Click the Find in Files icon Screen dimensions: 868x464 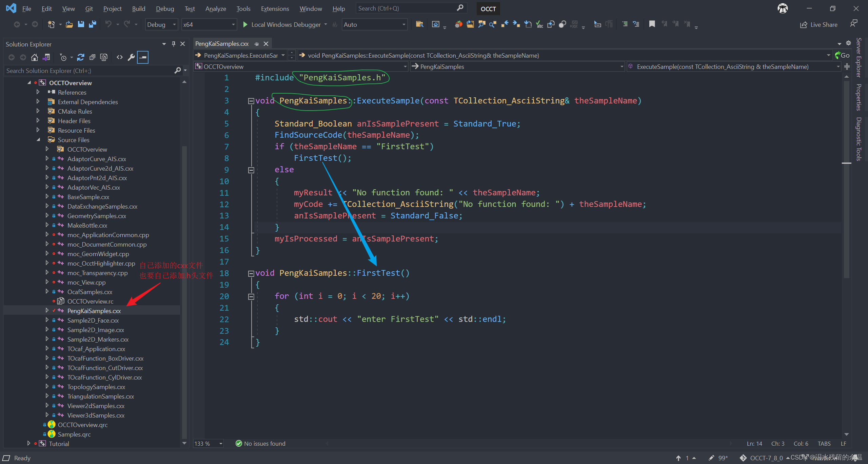point(419,24)
